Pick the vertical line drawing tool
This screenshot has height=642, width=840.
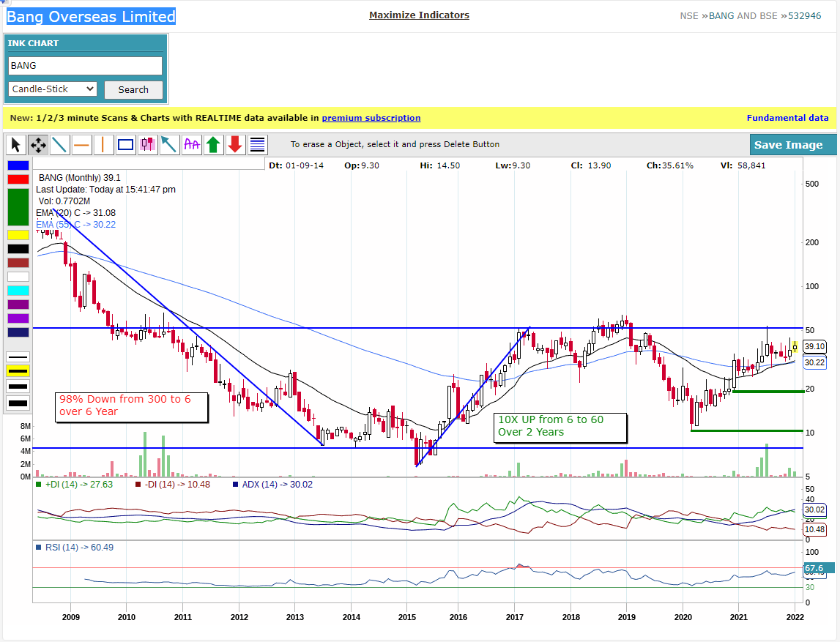click(x=103, y=144)
